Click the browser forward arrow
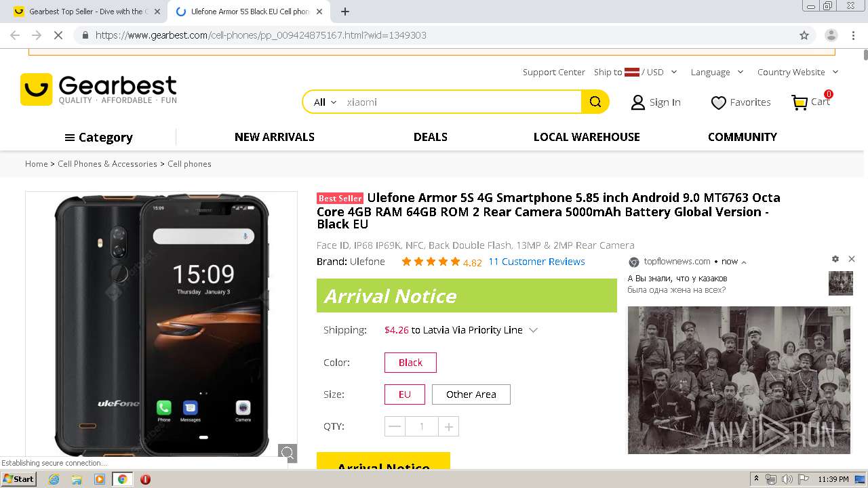 pos(37,35)
